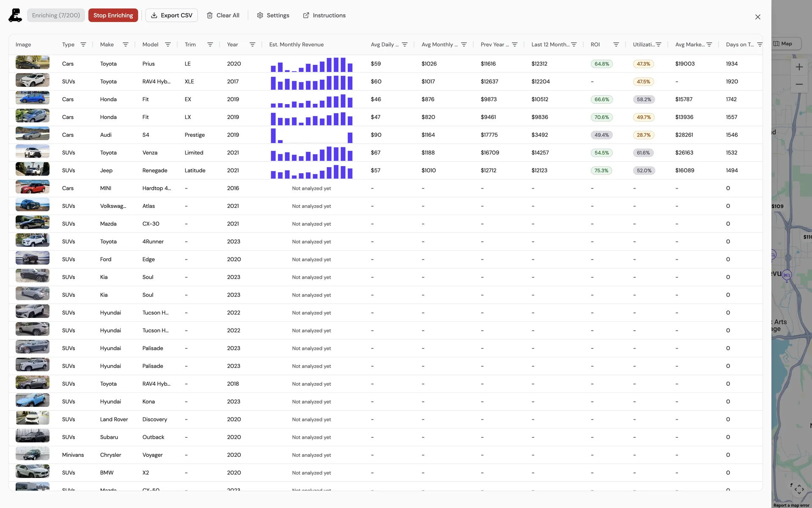Click the app logo icon
Viewport: 812px width, 508px height.
click(x=15, y=15)
